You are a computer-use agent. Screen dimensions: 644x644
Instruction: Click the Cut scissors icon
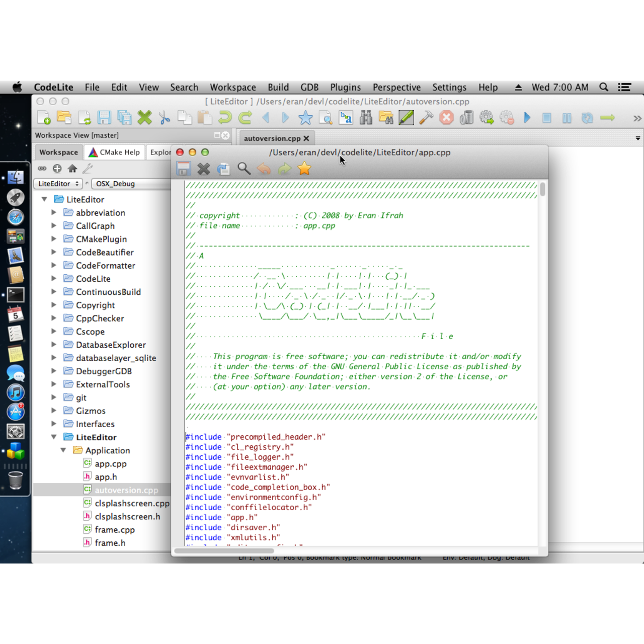[165, 118]
